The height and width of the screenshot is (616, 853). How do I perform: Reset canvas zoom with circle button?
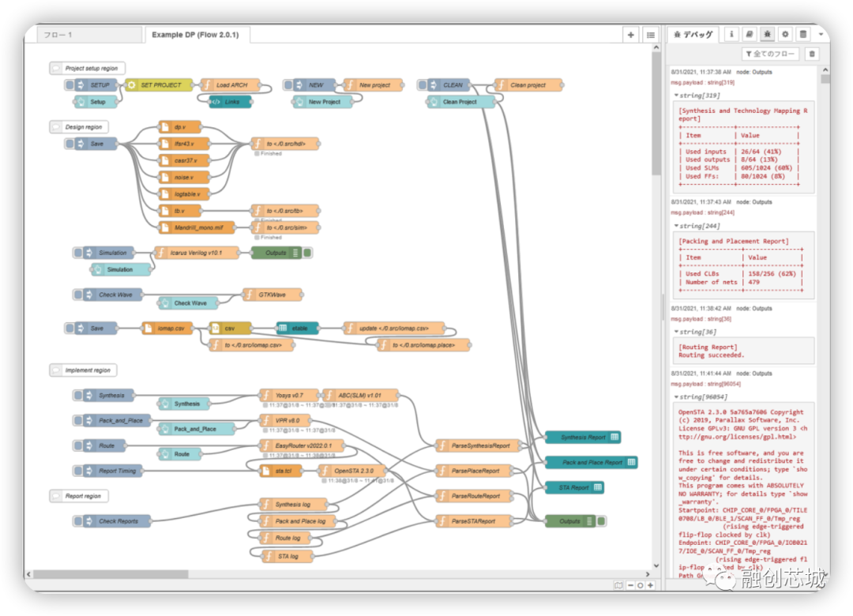pyautogui.click(x=641, y=585)
